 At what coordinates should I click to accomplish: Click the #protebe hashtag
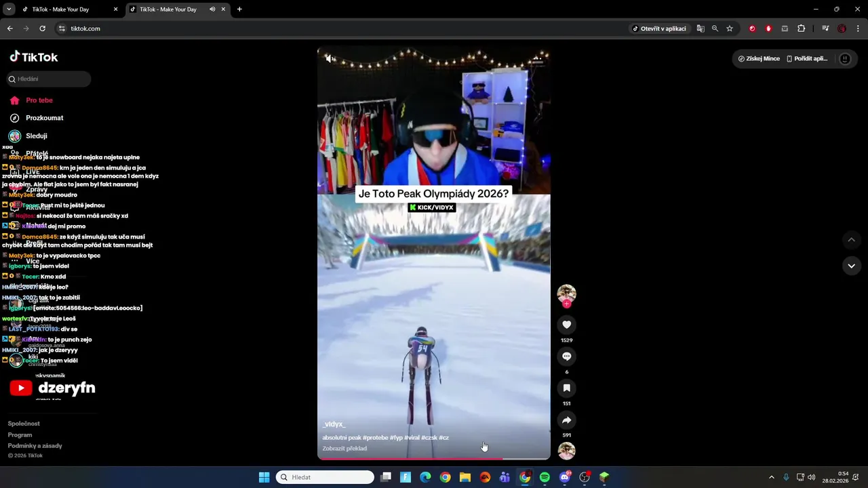click(376, 438)
